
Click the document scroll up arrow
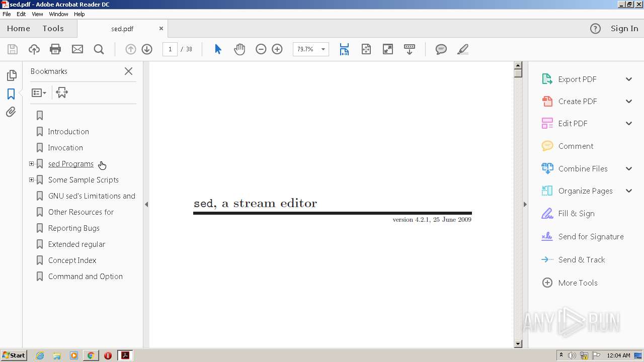coord(518,65)
